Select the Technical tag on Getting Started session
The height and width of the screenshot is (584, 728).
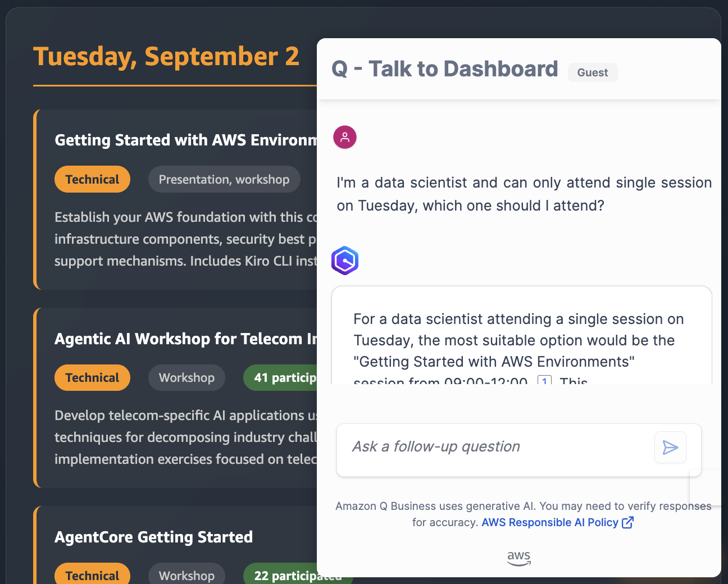[92, 179]
